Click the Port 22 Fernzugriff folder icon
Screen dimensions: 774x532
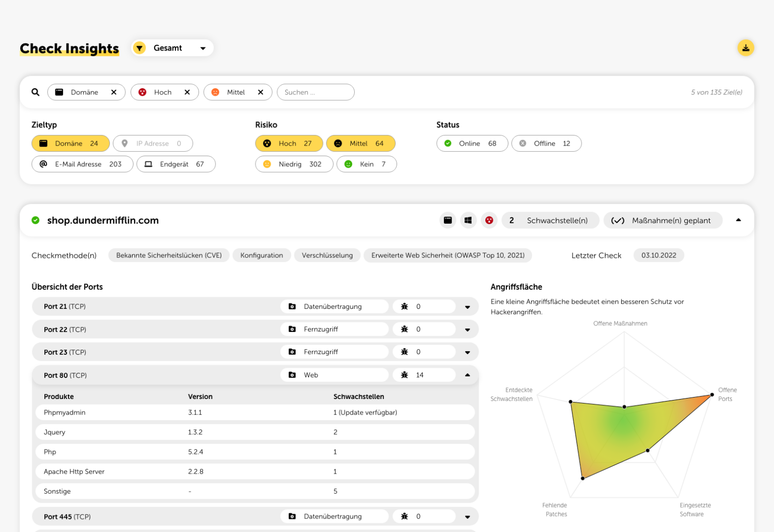(292, 329)
